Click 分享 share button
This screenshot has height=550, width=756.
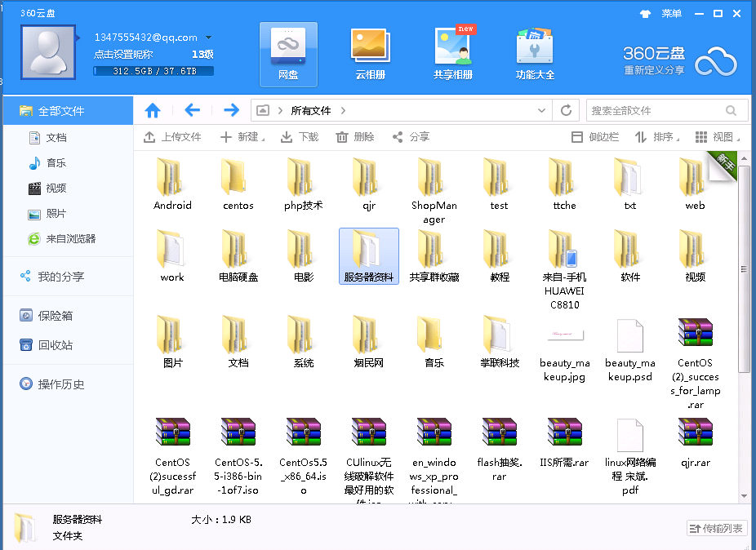411,137
